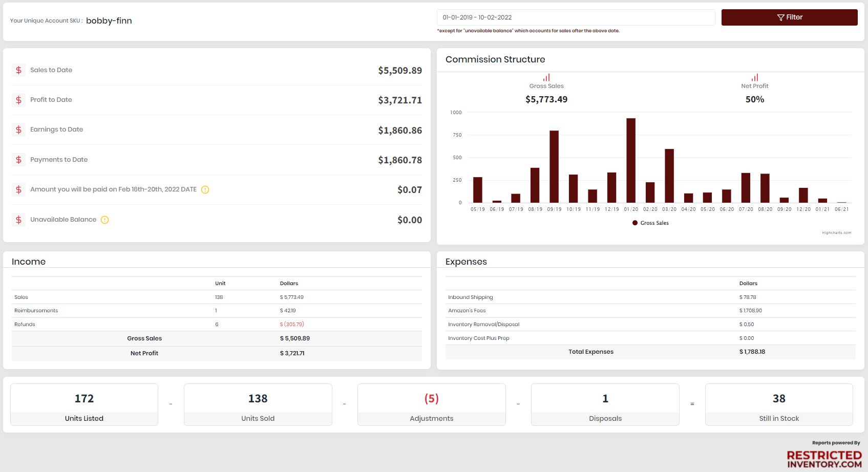The height and width of the screenshot is (472, 868).
Task: Click dollar icon beside Profit to Date
Action: (x=18, y=100)
